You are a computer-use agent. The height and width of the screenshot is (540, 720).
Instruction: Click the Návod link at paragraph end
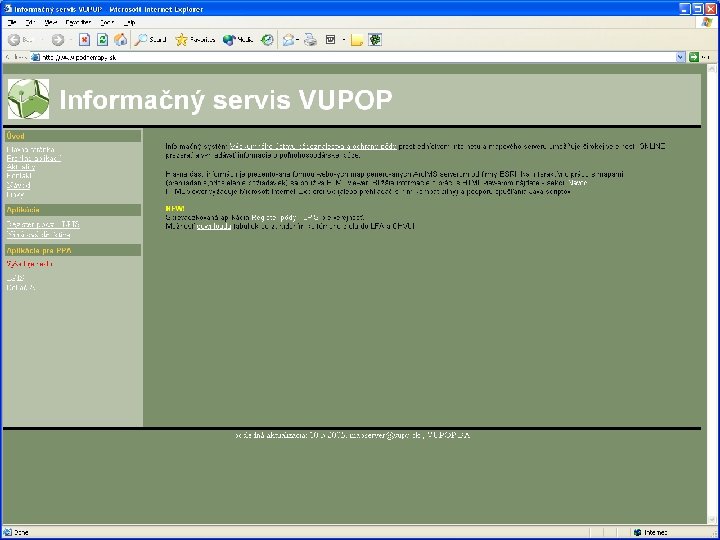tap(578, 182)
